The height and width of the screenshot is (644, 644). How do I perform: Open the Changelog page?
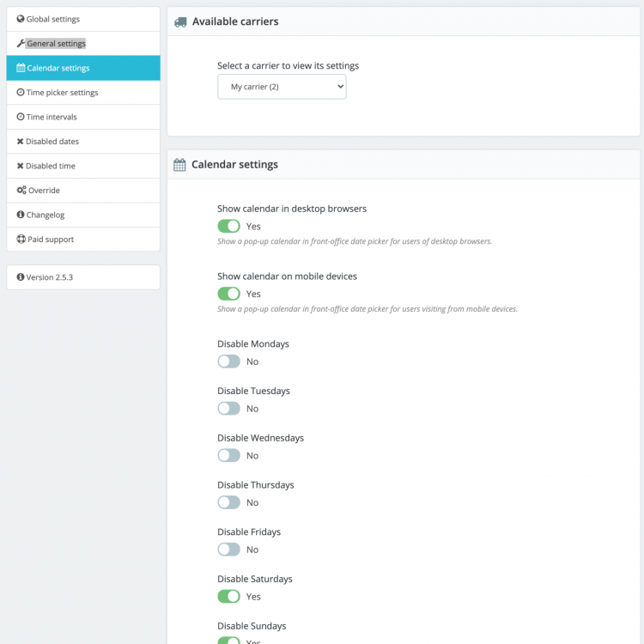pyautogui.click(x=46, y=215)
